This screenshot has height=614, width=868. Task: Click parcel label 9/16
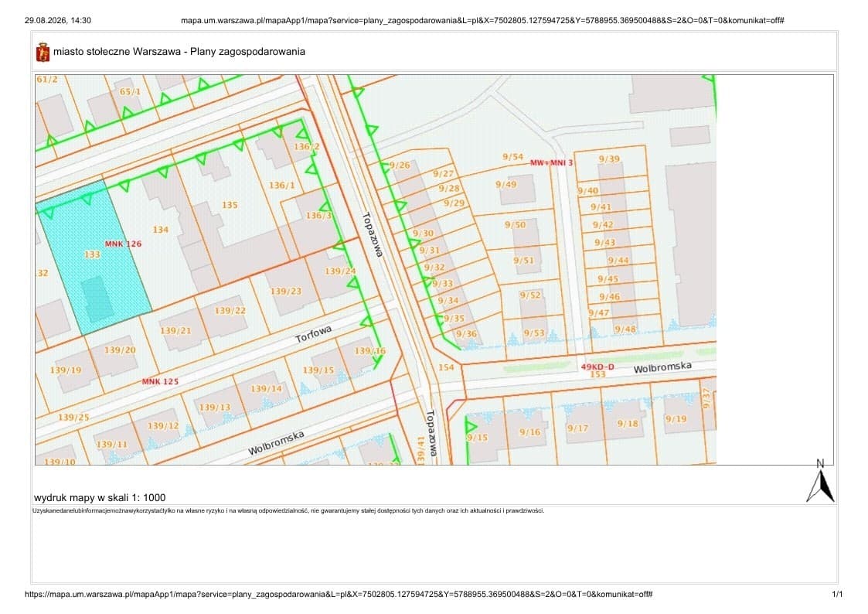click(x=529, y=432)
